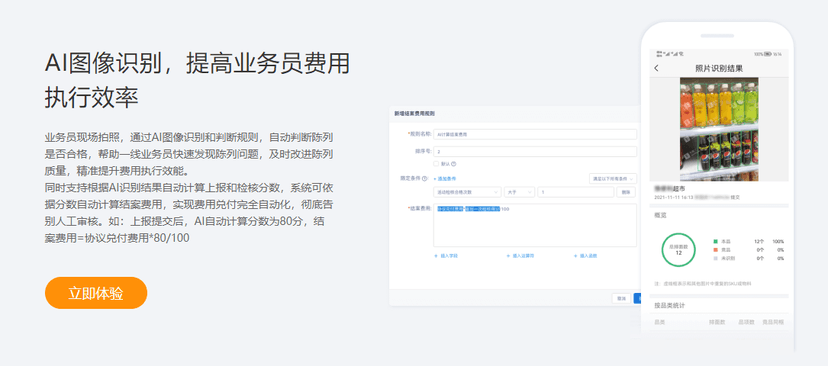Image resolution: width=828 pixels, height=366 pixels.
Task: Click the 删除 button in condition row
Action: [626, 192]
